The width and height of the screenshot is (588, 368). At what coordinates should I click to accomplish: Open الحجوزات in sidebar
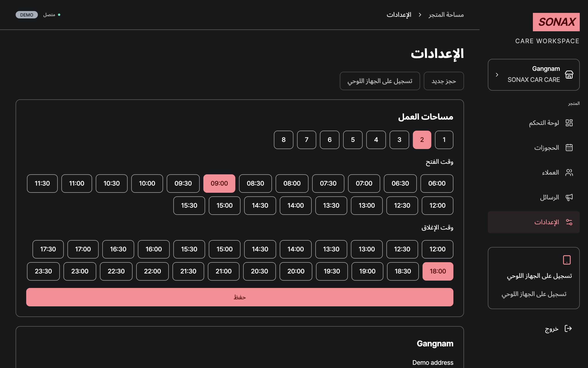click(534, 147)
